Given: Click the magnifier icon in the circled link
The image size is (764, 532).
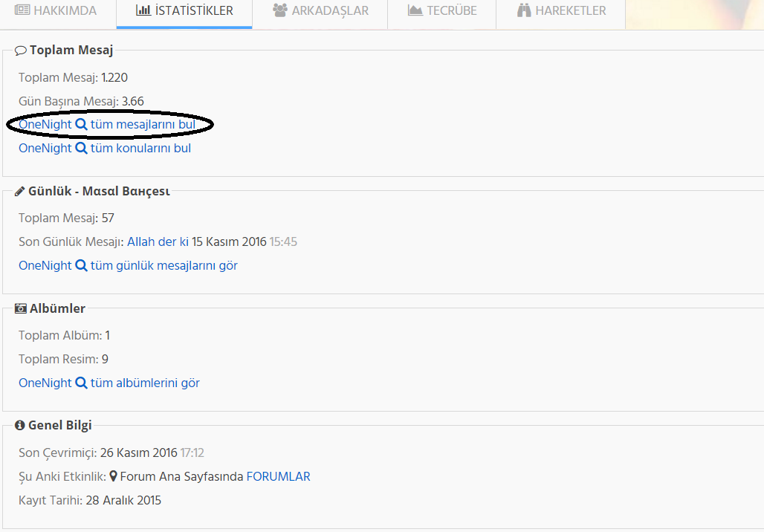Looking at the screenshot, I should 80,124.
